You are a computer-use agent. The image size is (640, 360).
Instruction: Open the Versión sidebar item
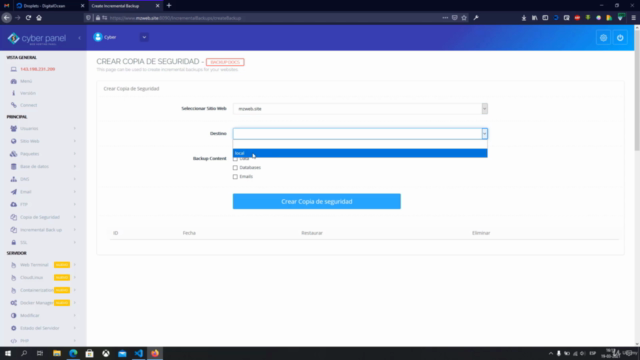coord(28,93)
